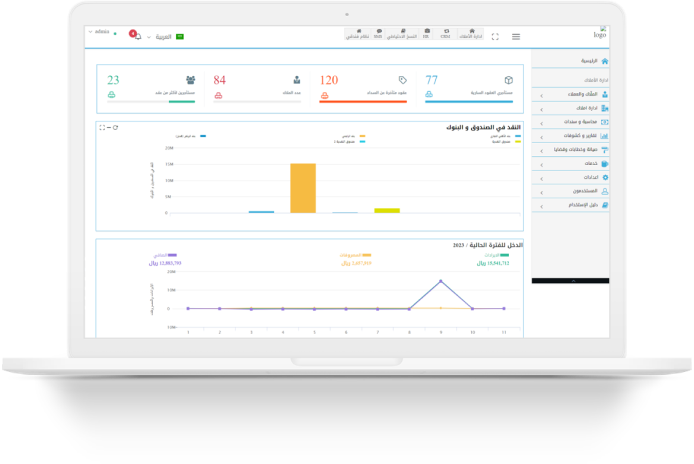Screen dimensions: 694x464
Task: Click the خدمات services icon
Action: coord(605,164)
